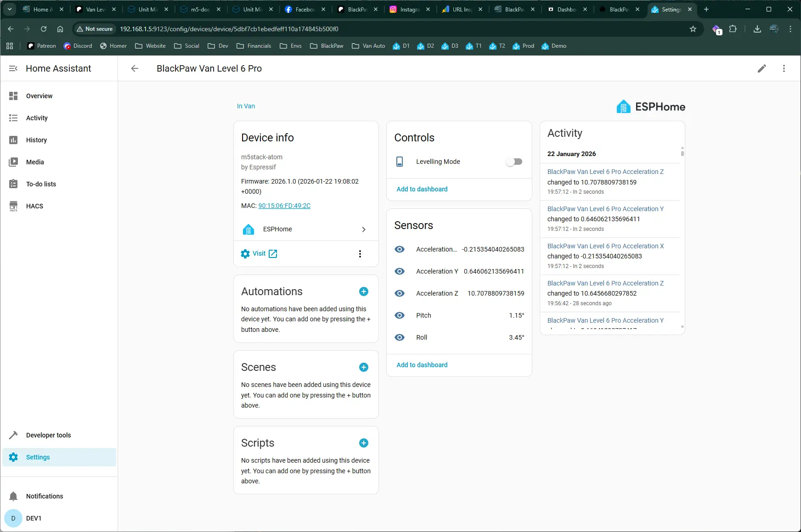Screen dimensions: 801x532
Task: Open History in the sidebar
Action: pos(59,140)
